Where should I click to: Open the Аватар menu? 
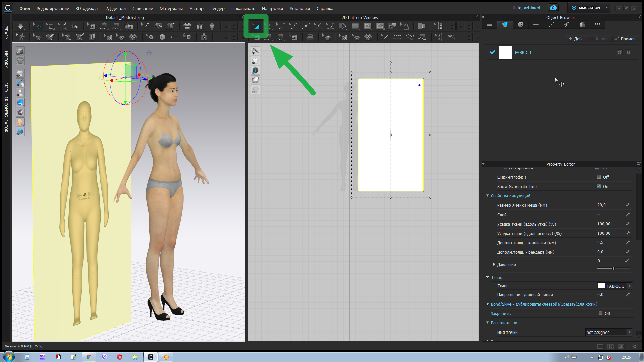pos(196,8)
